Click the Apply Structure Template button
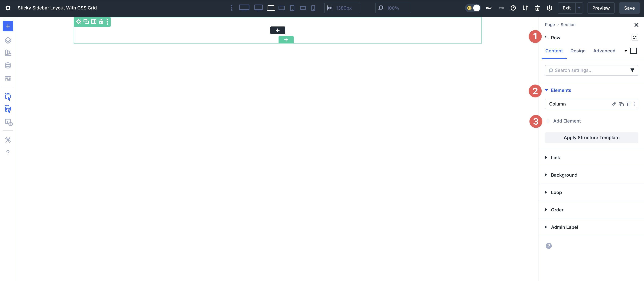The image size is (644, 281). pos(591,137)
